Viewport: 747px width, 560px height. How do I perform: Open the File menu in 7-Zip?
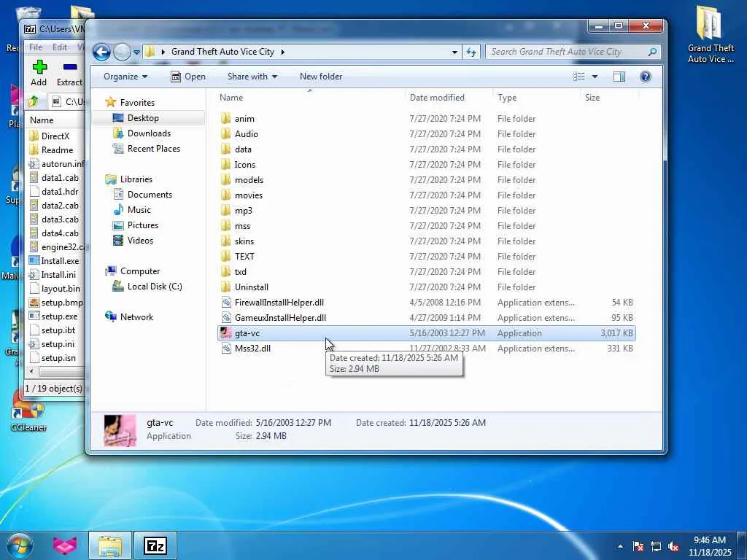coord(36,47)
